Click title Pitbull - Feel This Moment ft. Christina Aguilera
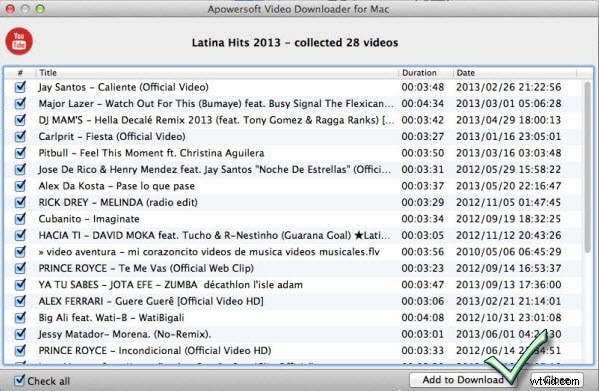 (x=151, y=153)
